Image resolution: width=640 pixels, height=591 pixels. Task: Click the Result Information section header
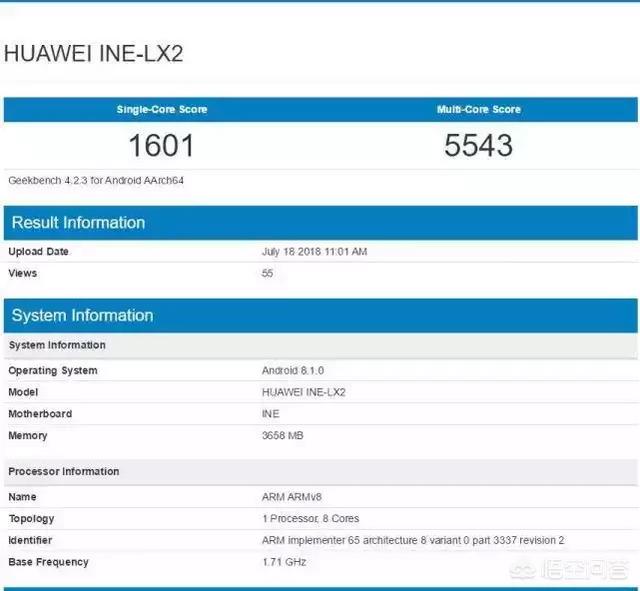click(x=320, y=223)
